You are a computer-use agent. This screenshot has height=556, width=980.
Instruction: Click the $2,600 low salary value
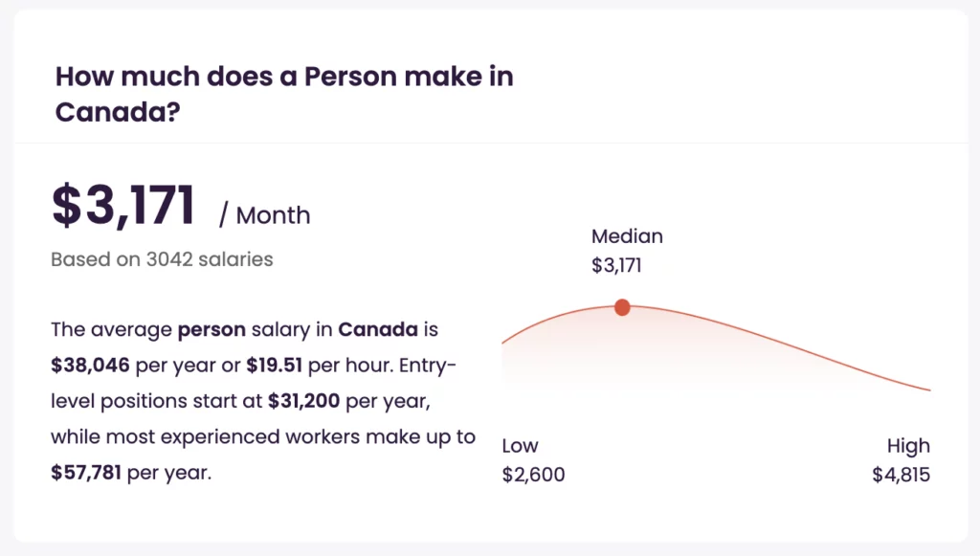533,475
